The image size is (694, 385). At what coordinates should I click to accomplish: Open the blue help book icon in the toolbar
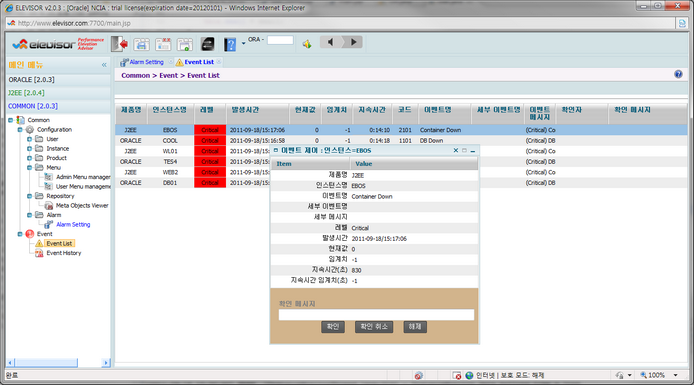coord(230,44)
